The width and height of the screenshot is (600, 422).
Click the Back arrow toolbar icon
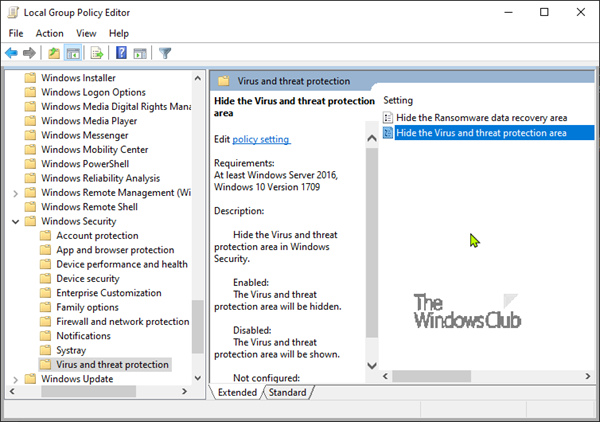coord(11,53)
